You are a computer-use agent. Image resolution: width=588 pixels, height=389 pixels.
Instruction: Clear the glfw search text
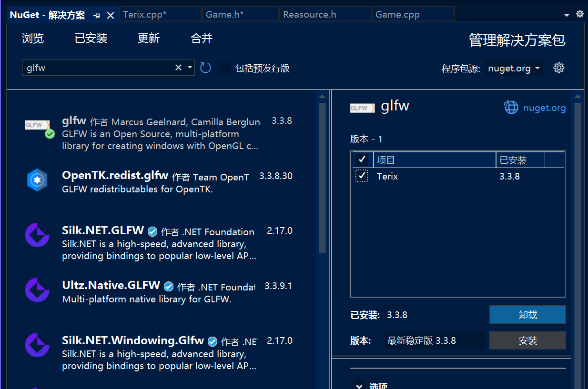[x=178, y=68]
